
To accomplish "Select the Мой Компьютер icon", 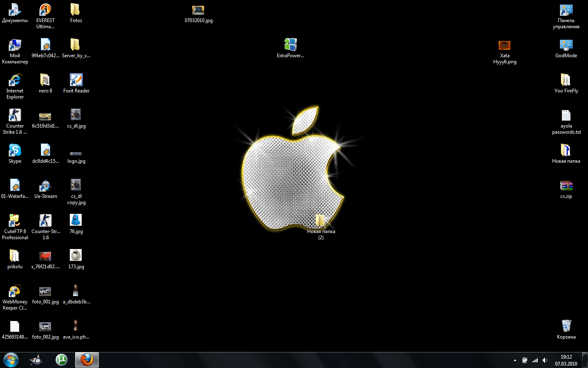I will (x=15, y=51).
